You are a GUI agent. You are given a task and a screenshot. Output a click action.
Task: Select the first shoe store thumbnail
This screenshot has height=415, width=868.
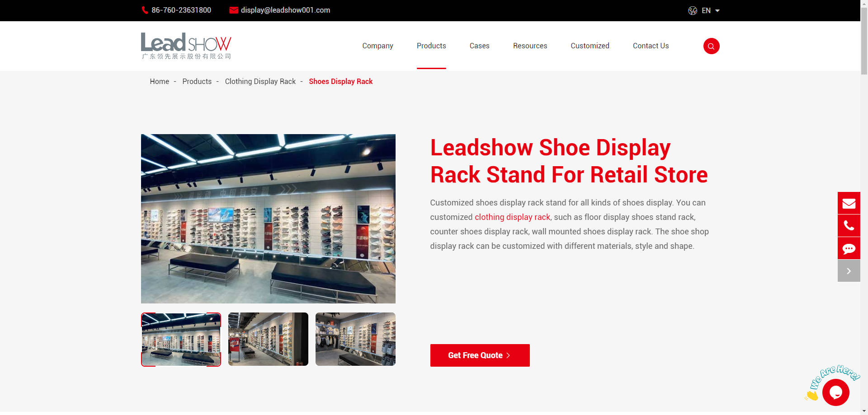coord(181,339)
